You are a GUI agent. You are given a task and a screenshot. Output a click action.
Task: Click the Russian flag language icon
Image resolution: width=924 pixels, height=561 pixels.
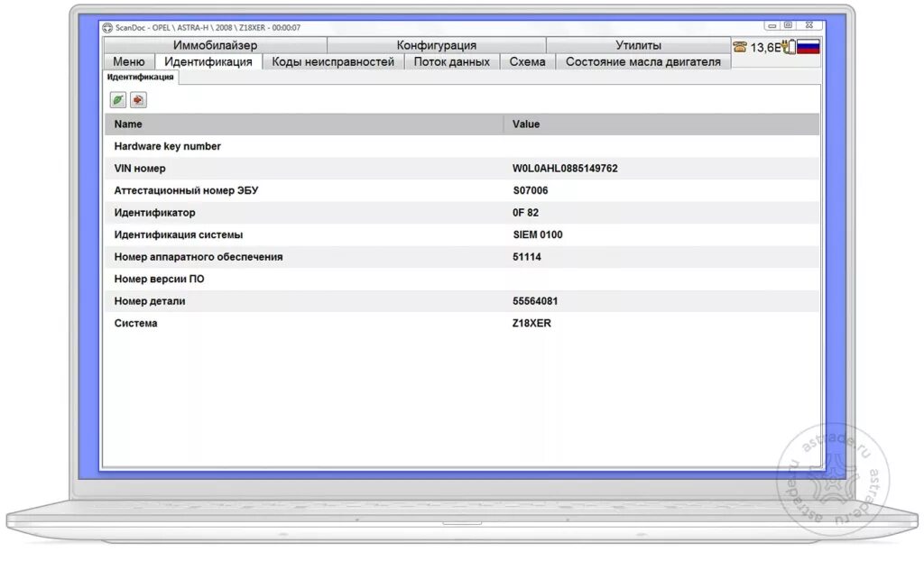[x=808, y=47]
